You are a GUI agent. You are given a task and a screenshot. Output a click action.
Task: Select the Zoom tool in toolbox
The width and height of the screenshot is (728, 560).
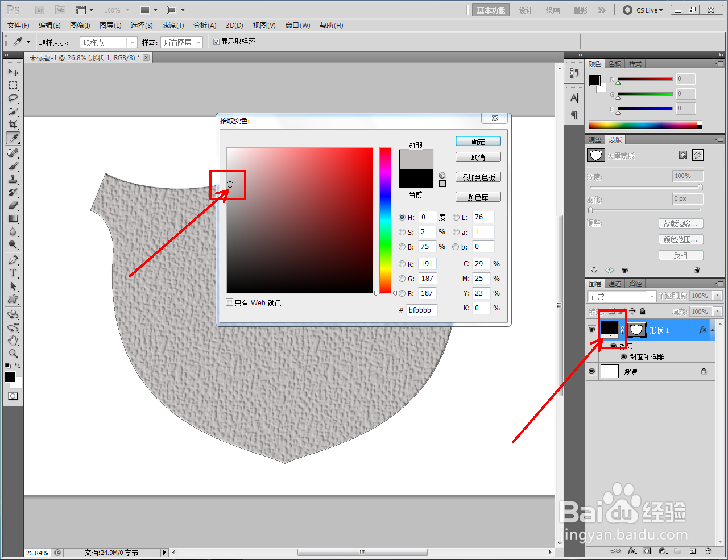click(x=13, y=354)
